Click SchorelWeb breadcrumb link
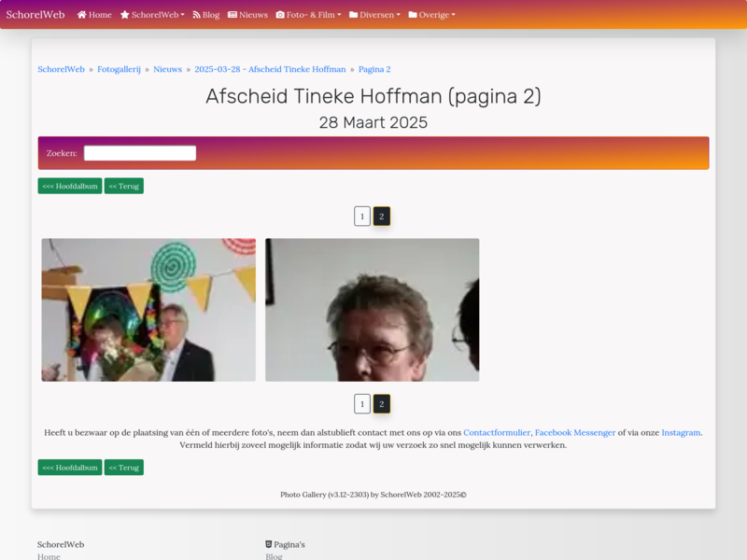 pos(61,69)
